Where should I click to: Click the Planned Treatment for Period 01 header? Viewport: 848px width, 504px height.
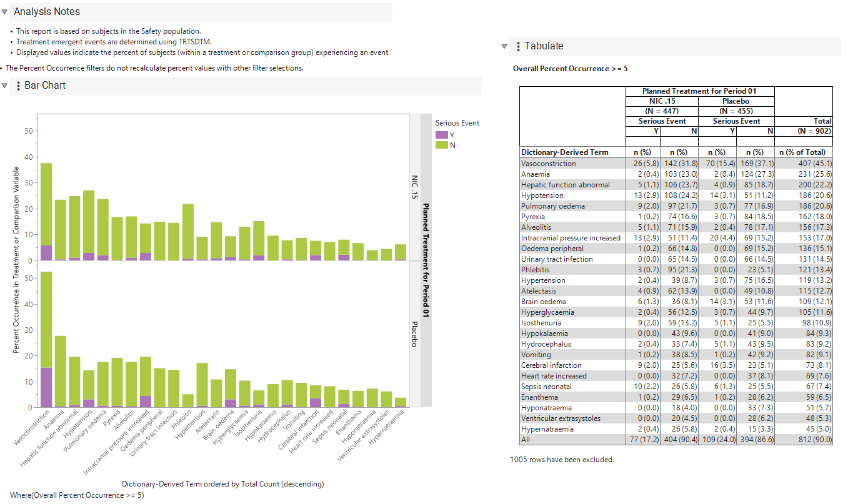[x=699, y=91]
